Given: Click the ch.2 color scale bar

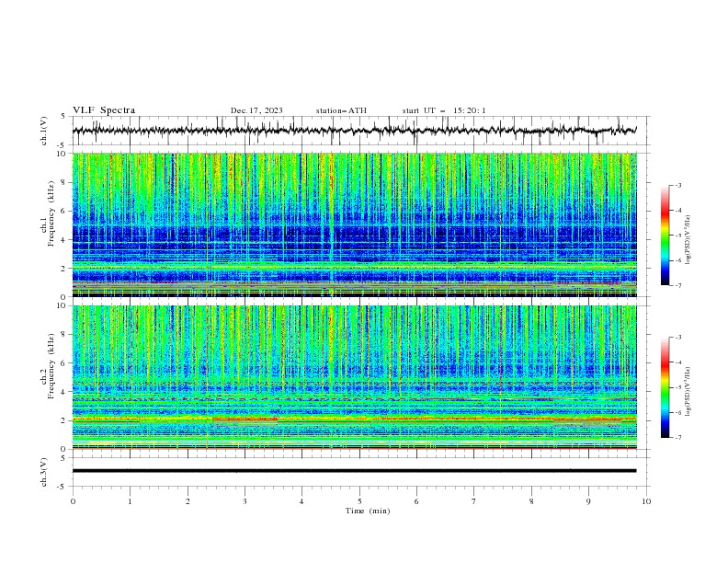Looking at the screenshot, I should [665, 387].
